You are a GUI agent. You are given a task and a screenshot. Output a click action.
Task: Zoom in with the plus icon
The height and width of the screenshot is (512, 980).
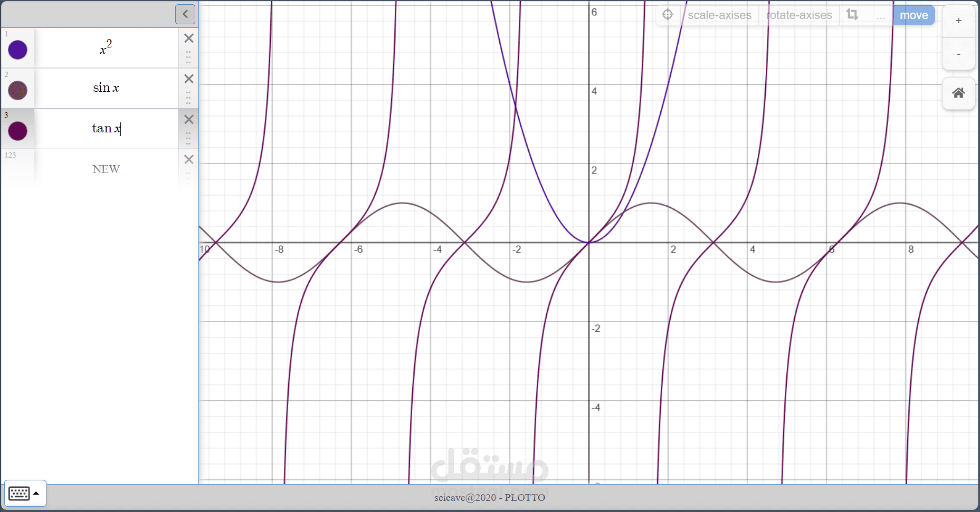coord(958,20)
